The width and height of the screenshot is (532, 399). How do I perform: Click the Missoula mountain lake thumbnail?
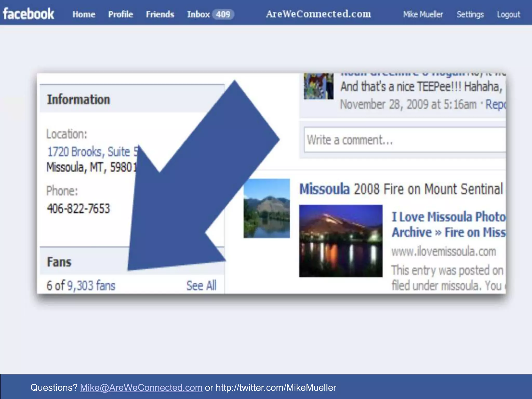(x=267, y=208)
